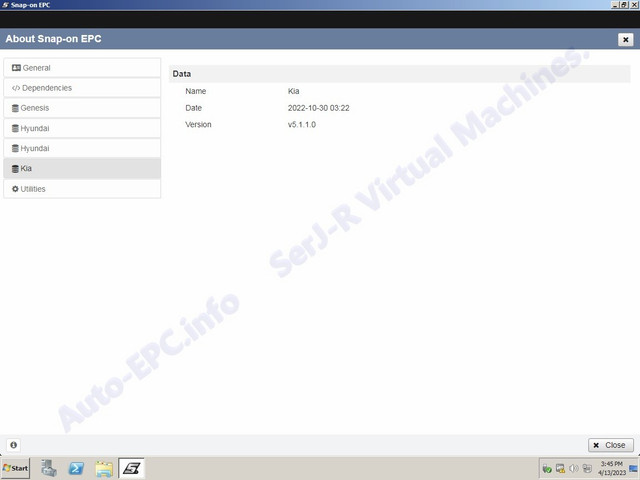640x480 pixels.
Task: Select the Kia data entry
Action: [82, 169]
